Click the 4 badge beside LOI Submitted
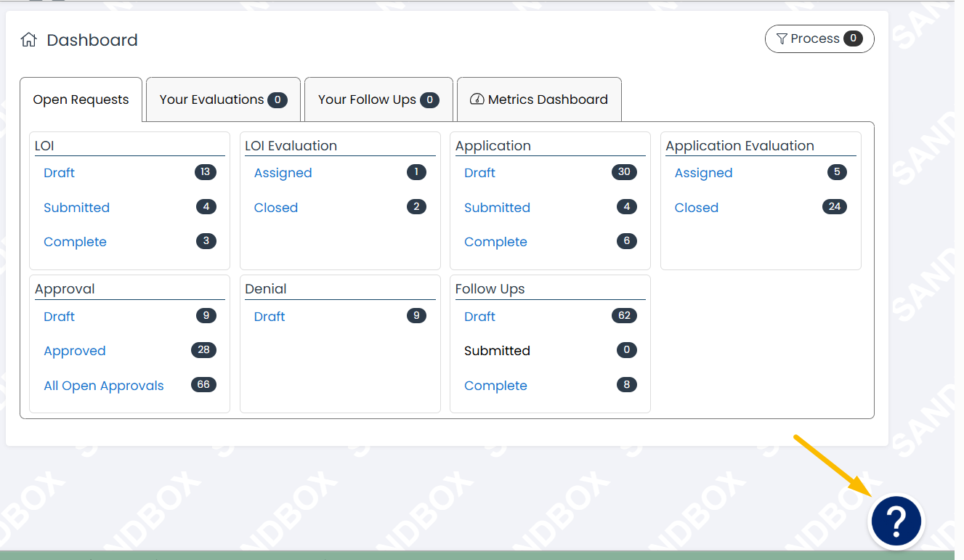 point(206,207)
